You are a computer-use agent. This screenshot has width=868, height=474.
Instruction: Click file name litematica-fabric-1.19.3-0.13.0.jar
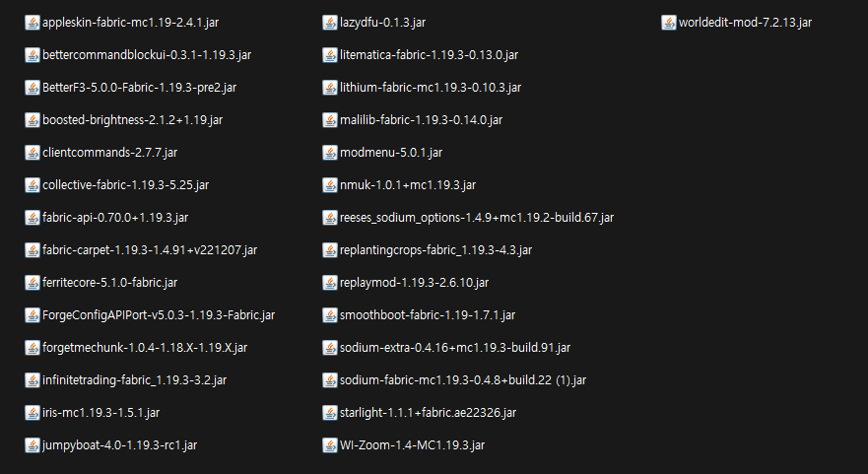pyautogui.click(x=429, y=55)
